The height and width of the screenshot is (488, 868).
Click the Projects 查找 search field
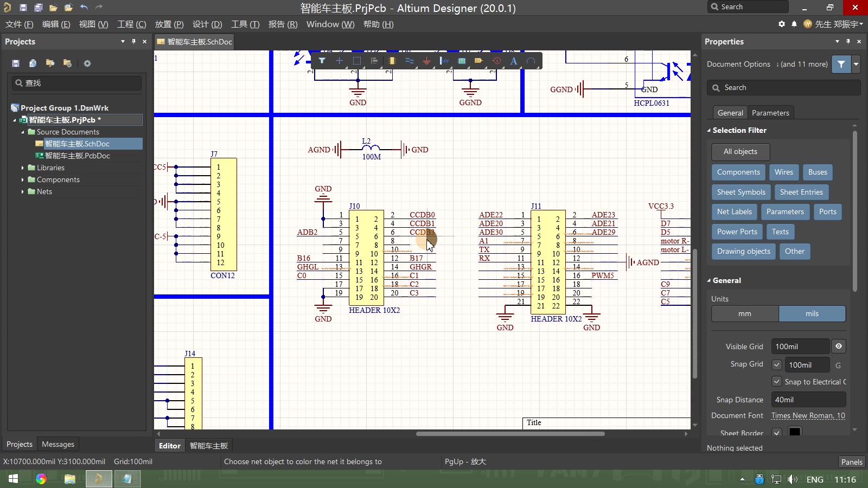76,83
